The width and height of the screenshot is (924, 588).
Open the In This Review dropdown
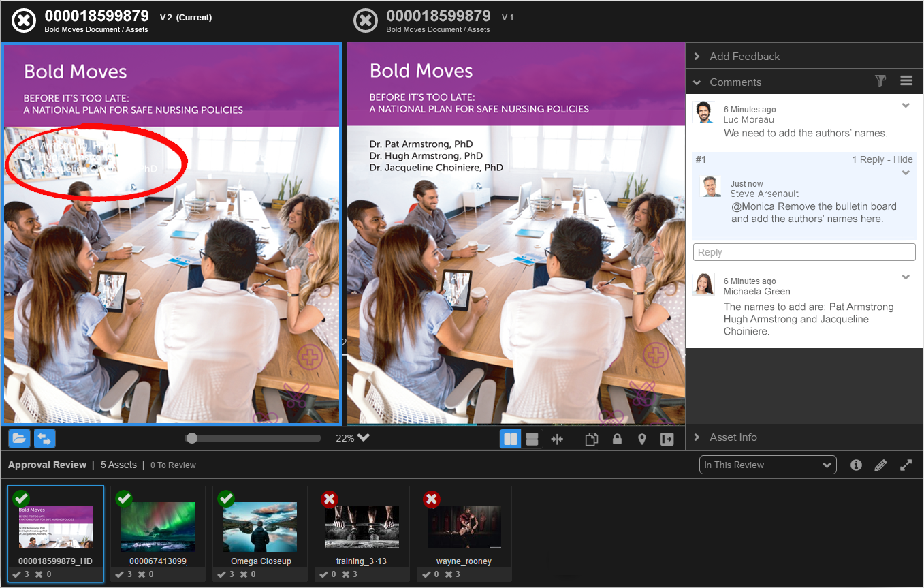tap(767, 465)
